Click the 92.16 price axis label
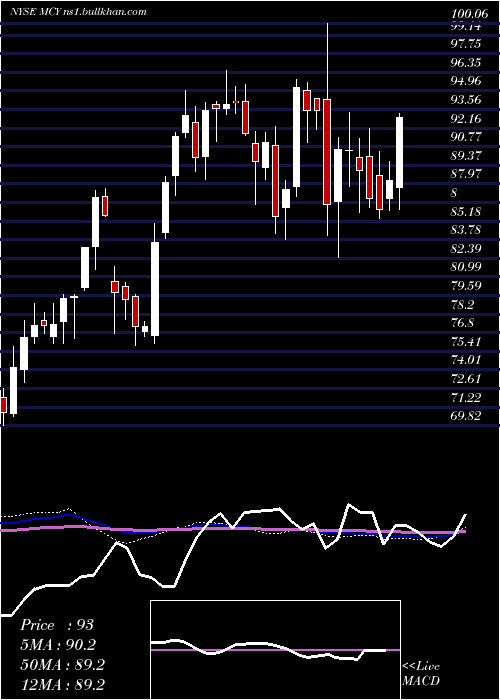The height and width of the screenshot is (700, 500). (x=467, y=119)
